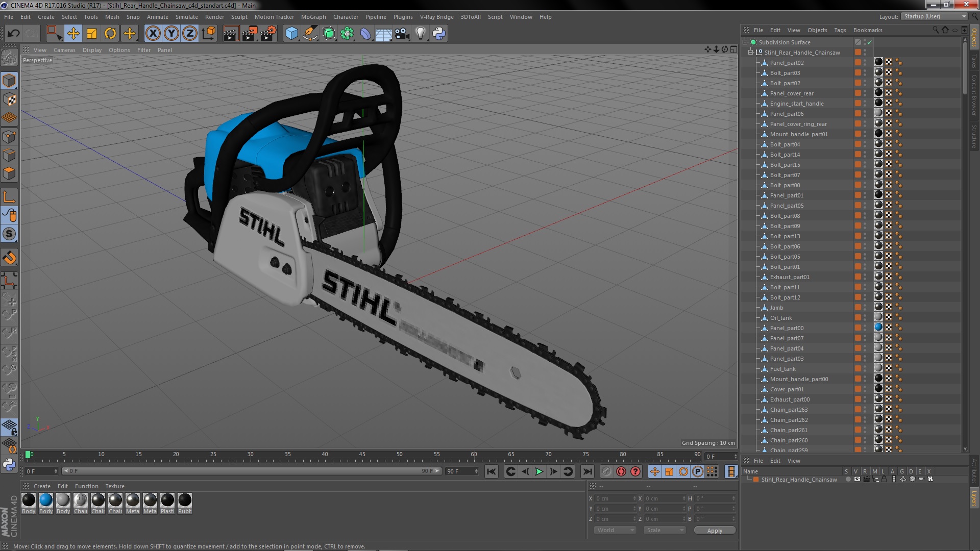Open the Subdivision Surface generators icon
The width and height of the screenshot is (980, 551).
point(329,34)
